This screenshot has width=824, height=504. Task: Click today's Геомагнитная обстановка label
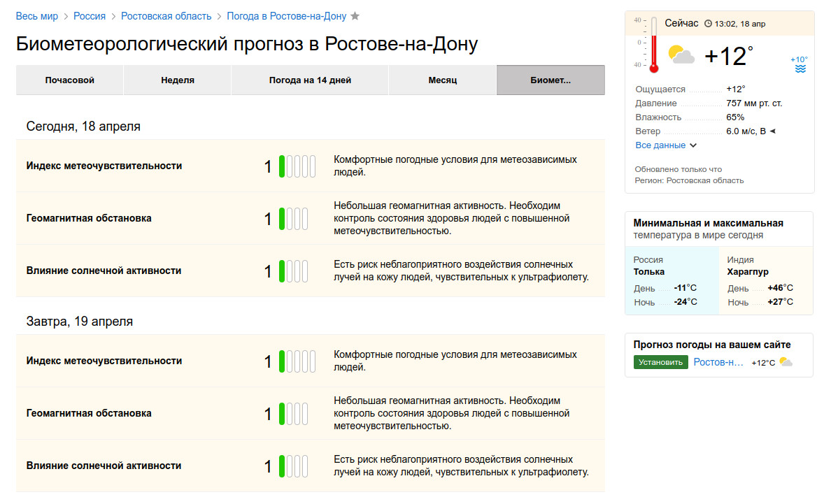(x=89, y=218)
